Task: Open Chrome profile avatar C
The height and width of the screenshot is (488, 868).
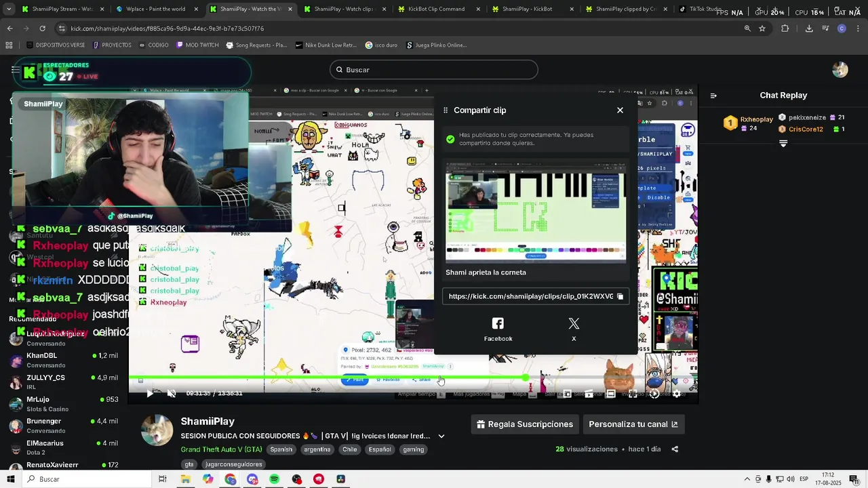Action: click(842, 28)
